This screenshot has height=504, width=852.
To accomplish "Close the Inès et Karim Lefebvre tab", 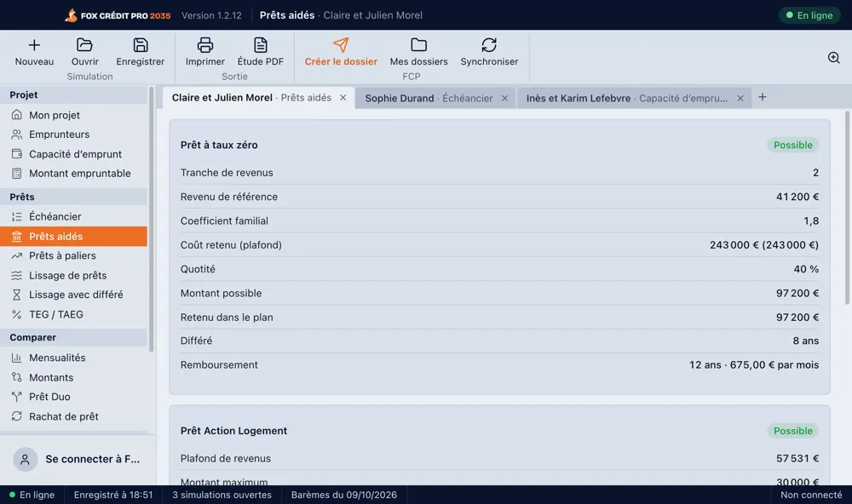I will click(x=740, y=98).
